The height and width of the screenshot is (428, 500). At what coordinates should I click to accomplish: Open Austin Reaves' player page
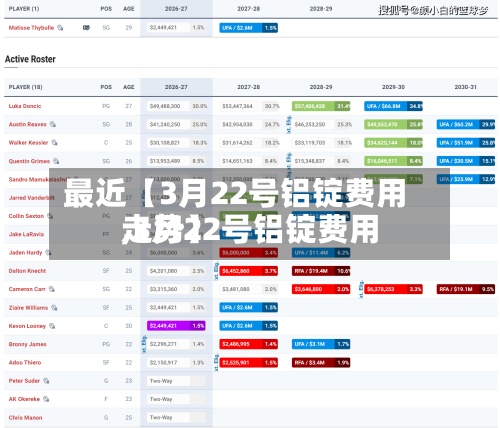tap(27, 124)
